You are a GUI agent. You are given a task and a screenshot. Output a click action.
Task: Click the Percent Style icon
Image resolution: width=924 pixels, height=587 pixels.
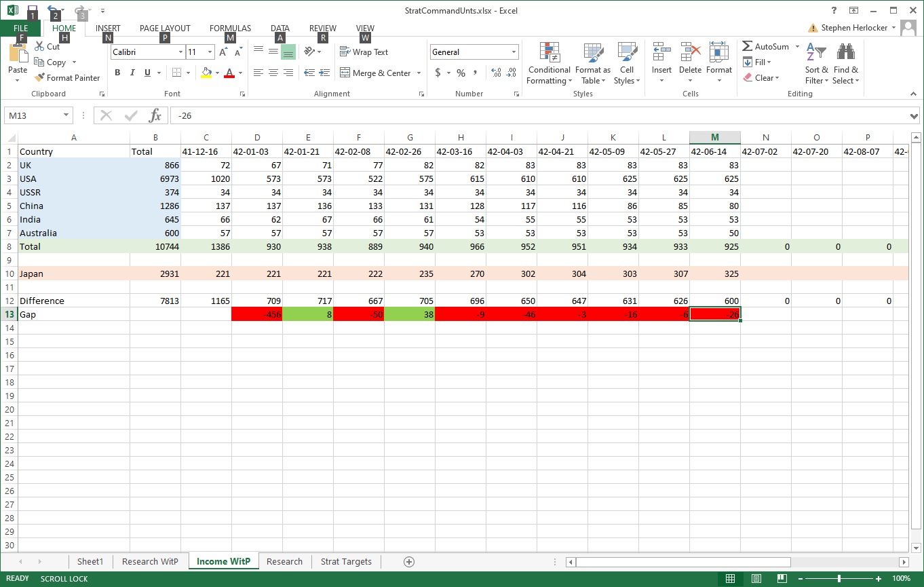coord(461,73)
